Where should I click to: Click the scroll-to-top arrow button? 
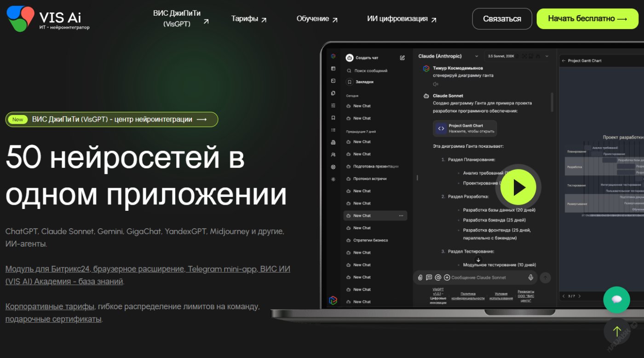tap(617, 331)
